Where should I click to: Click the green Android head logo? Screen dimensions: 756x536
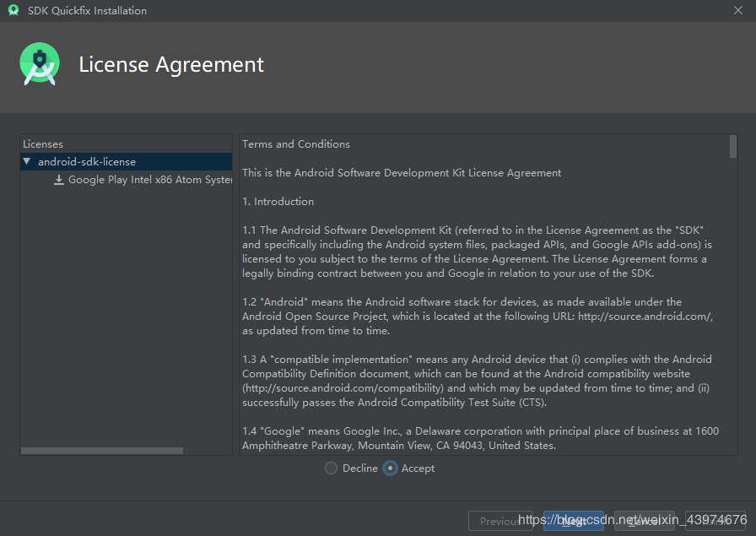[40, 64]
